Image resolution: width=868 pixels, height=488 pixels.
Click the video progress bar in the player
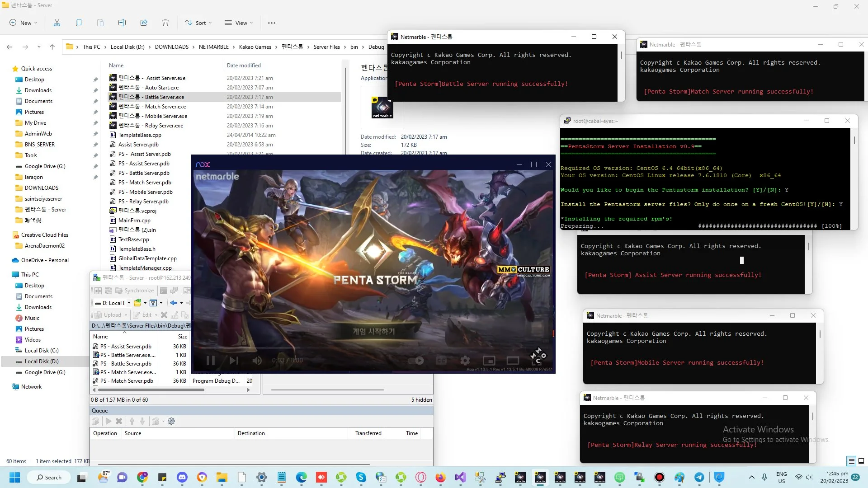coord(373,348)
